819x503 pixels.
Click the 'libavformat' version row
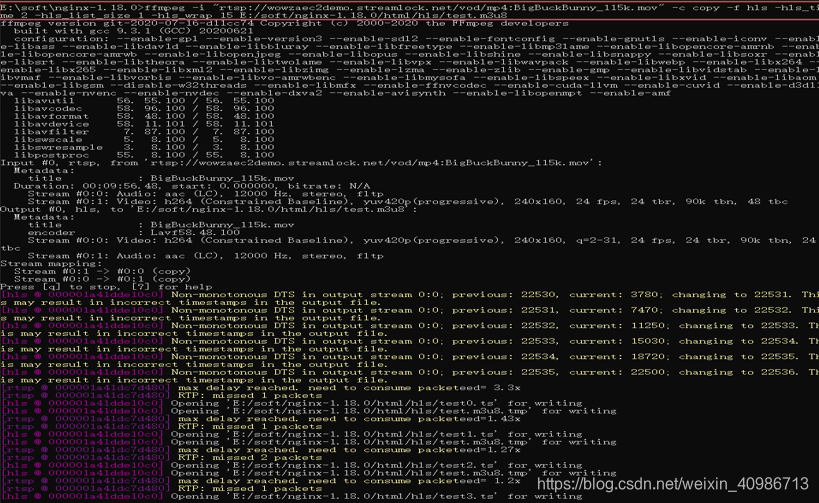pyautogui.click(x=144, y=116)
